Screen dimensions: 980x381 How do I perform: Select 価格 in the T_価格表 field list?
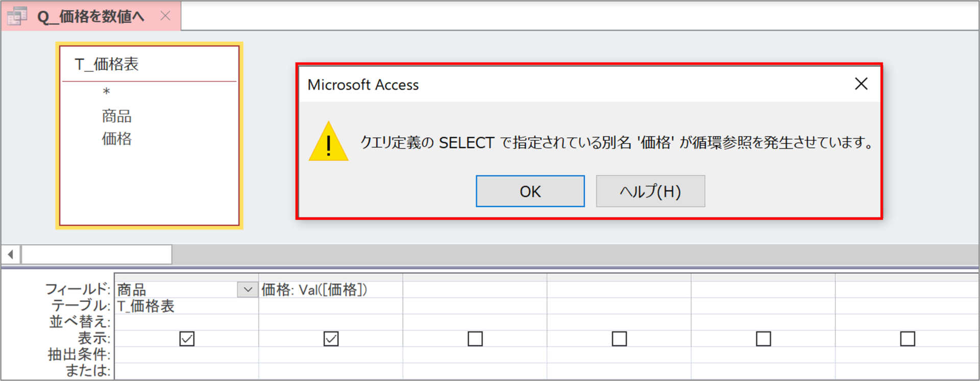pos(116,139)
